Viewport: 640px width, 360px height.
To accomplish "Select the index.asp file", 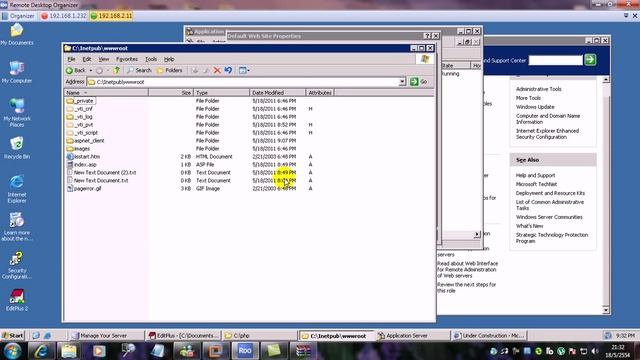I will point(82,164).
